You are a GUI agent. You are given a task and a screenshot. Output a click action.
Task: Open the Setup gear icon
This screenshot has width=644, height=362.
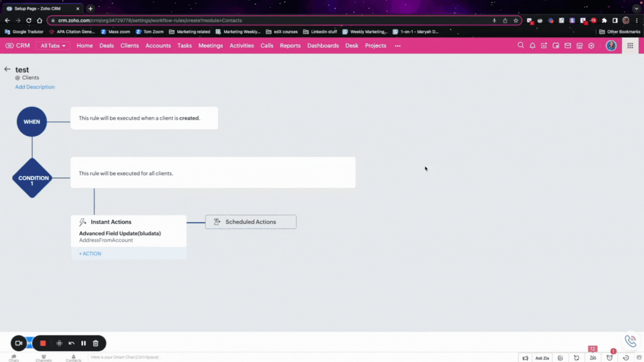(x=591, y=46)
